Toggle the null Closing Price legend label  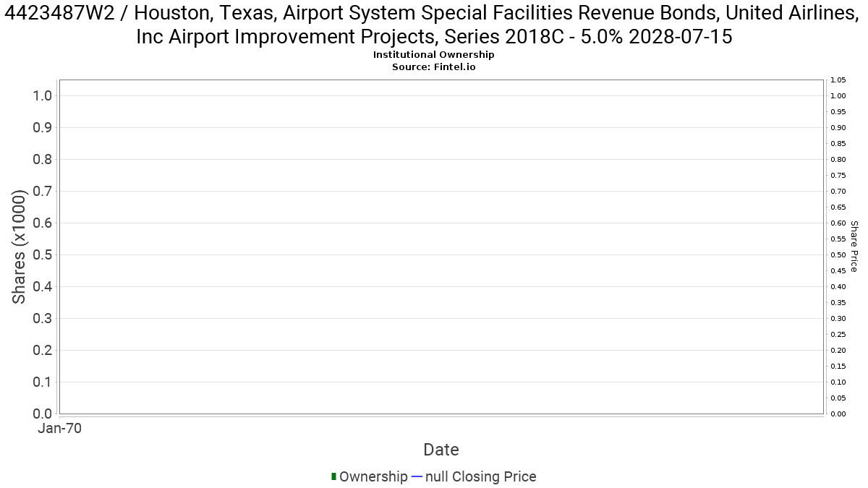pos(480,476)
